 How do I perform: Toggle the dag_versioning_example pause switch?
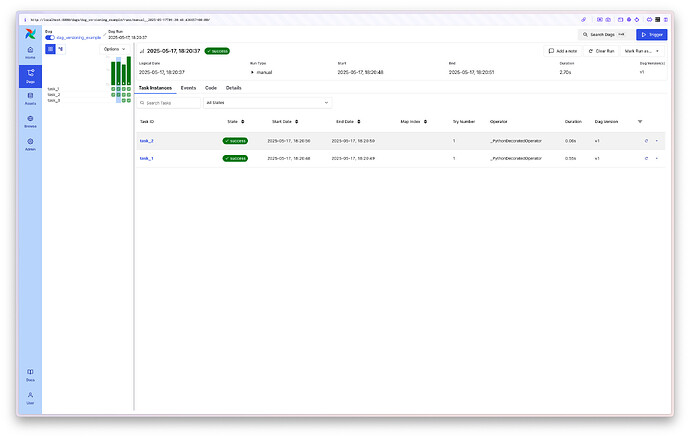tap(50, 37)
